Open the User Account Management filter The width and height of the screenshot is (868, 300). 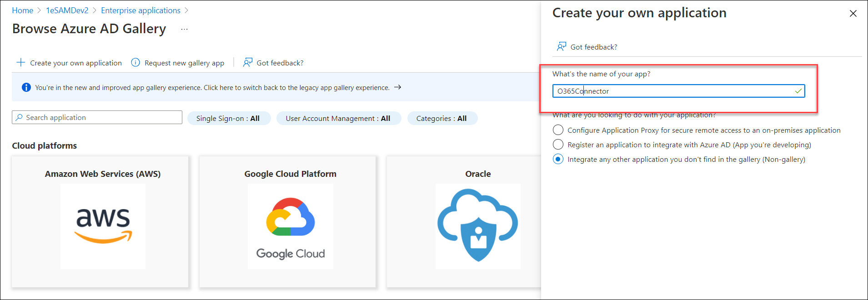338,118
